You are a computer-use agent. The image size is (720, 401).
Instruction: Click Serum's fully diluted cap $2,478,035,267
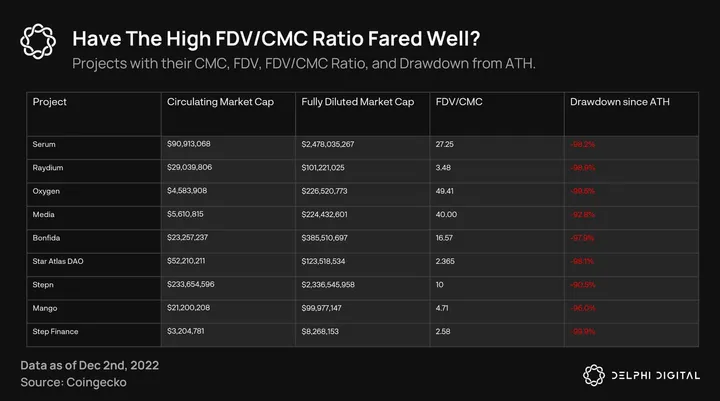(x=341, y=146)
